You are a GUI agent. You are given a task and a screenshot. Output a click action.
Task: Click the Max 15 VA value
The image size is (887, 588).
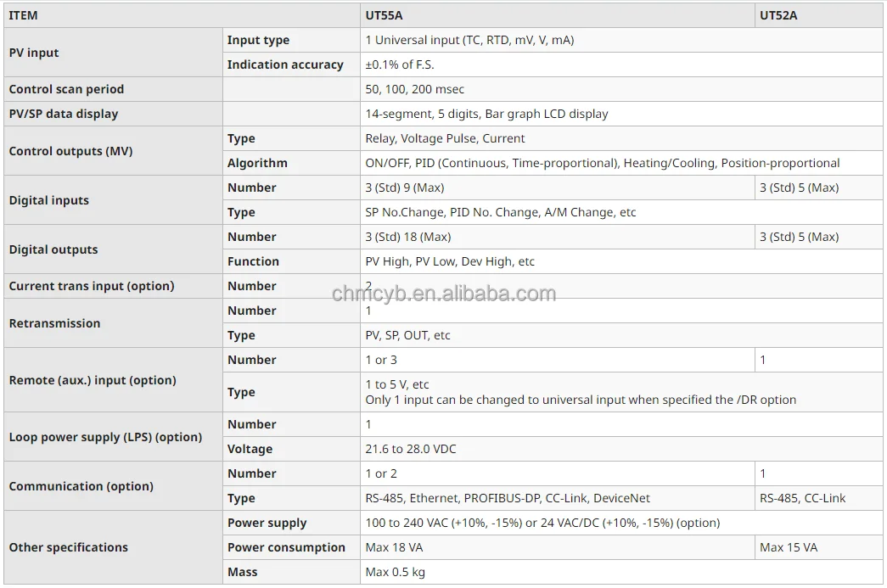point(789,547)
